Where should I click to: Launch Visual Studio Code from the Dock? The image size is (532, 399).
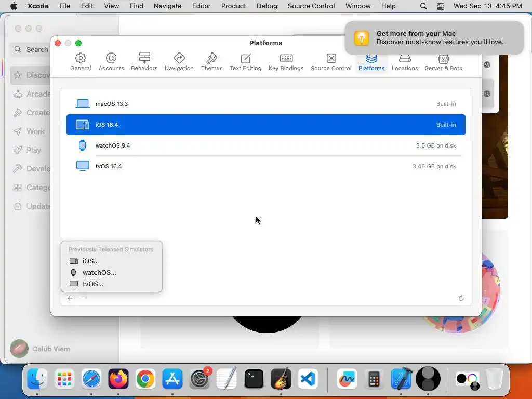click(x=308, y=379)
